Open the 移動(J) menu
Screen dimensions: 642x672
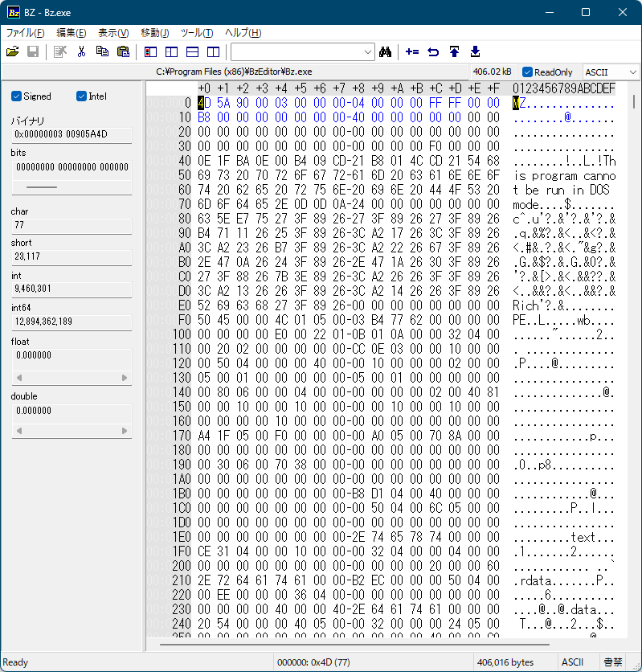pyautogui.click(x=154, y=33)
